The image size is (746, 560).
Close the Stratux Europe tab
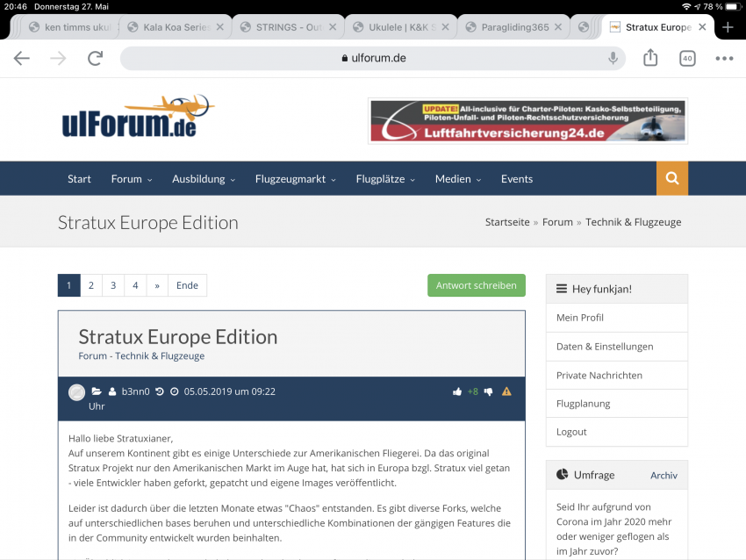tap(702, 27)
